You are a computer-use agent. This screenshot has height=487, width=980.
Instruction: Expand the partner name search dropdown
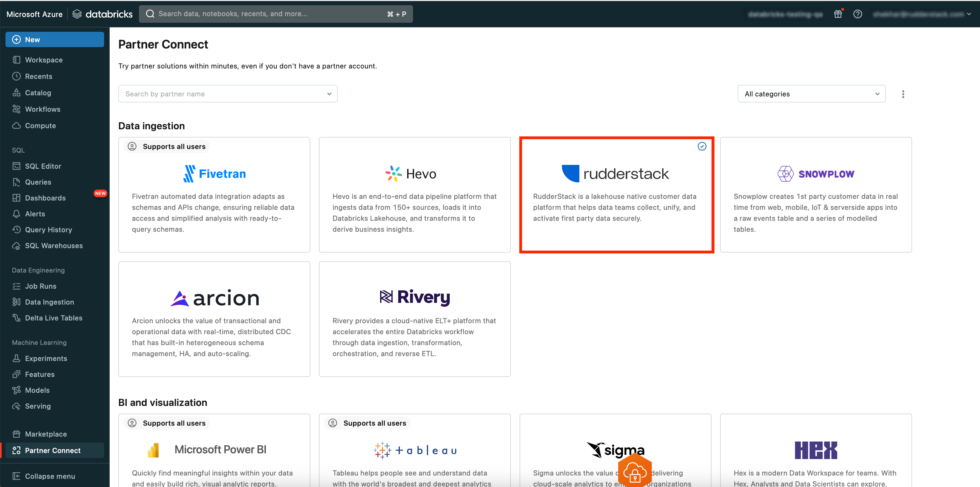point(329,93)
